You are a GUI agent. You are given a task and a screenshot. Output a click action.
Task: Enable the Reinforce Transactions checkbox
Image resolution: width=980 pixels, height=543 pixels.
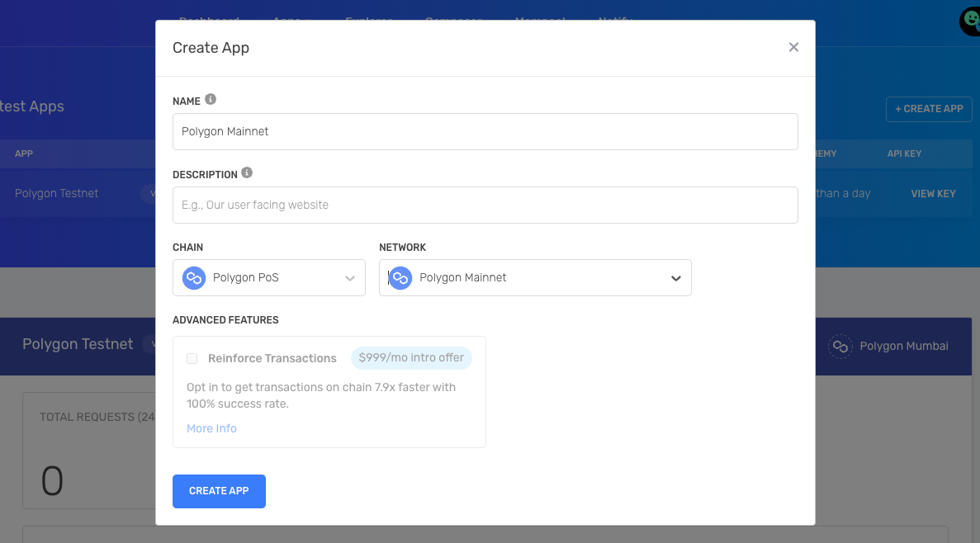192,359
